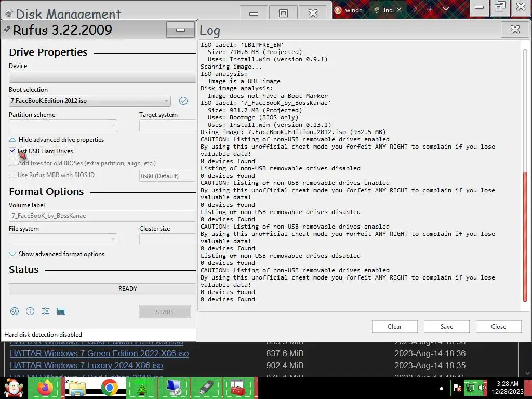The width and height of the screenshot is (532, 399).
Task: Toggle Add fixes for old BIOSes checkbox
Action: point(12,163)
